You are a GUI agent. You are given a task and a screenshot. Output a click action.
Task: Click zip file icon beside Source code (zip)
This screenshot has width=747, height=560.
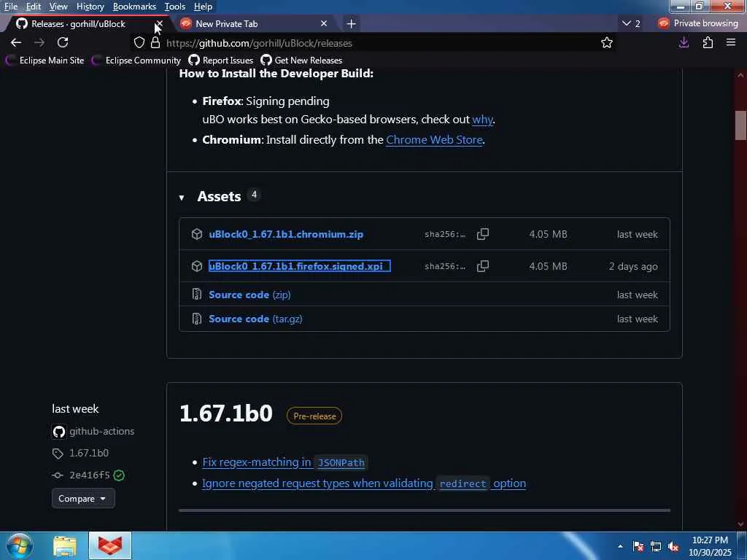click(x=197, y=295)
